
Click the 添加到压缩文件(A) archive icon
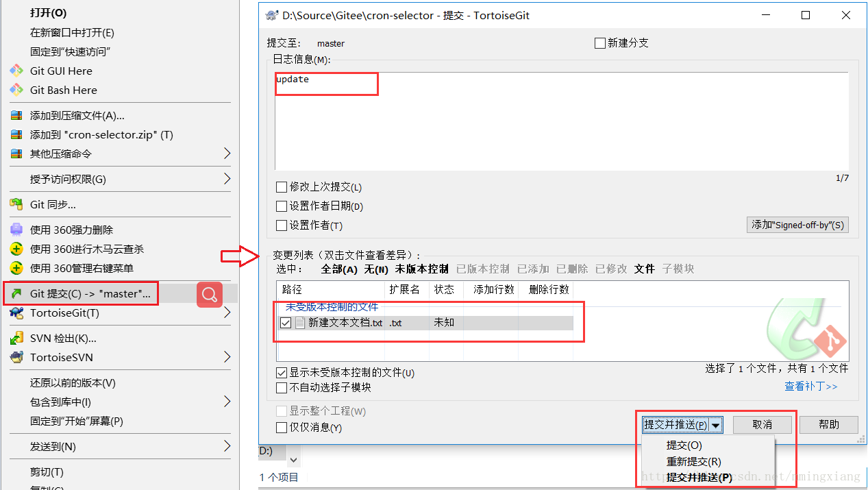(16, 116)
